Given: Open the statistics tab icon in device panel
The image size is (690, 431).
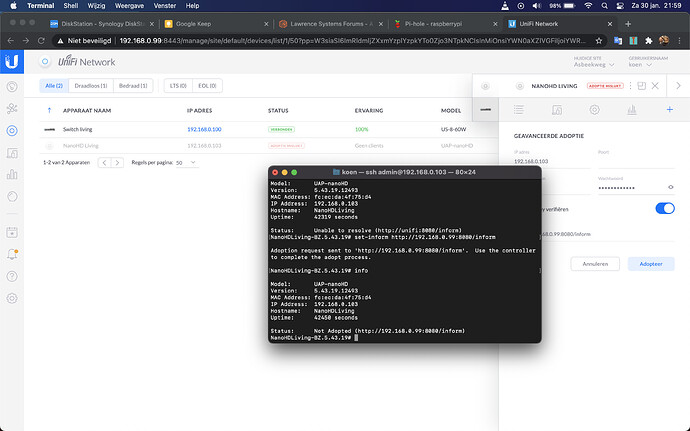Looking at the screenshot, I should (632, 110).
